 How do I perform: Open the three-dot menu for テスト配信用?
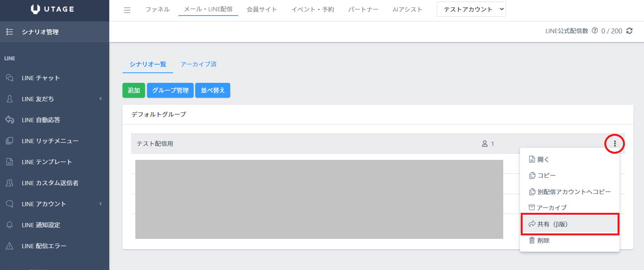614,144
